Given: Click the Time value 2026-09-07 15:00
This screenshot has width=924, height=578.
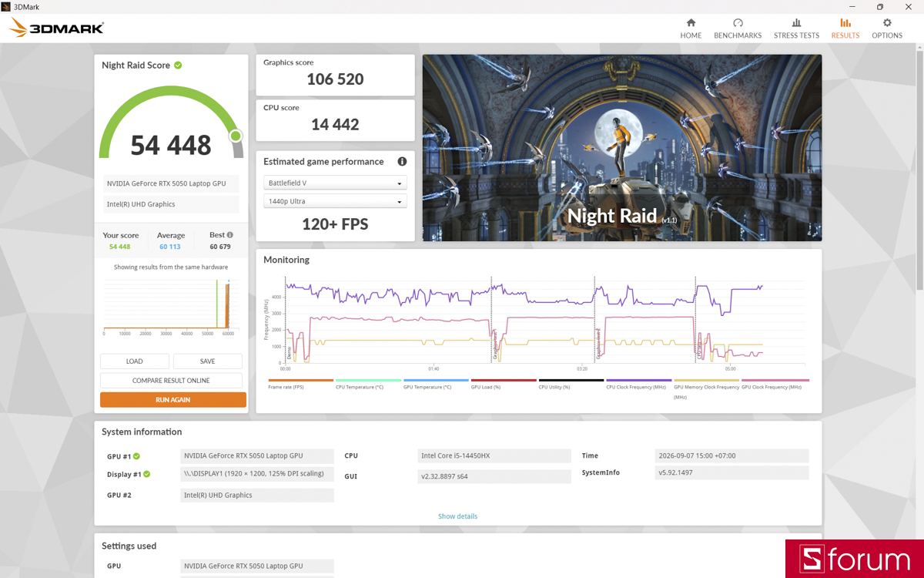Looking at the screenshot, I should click(731, 455).
